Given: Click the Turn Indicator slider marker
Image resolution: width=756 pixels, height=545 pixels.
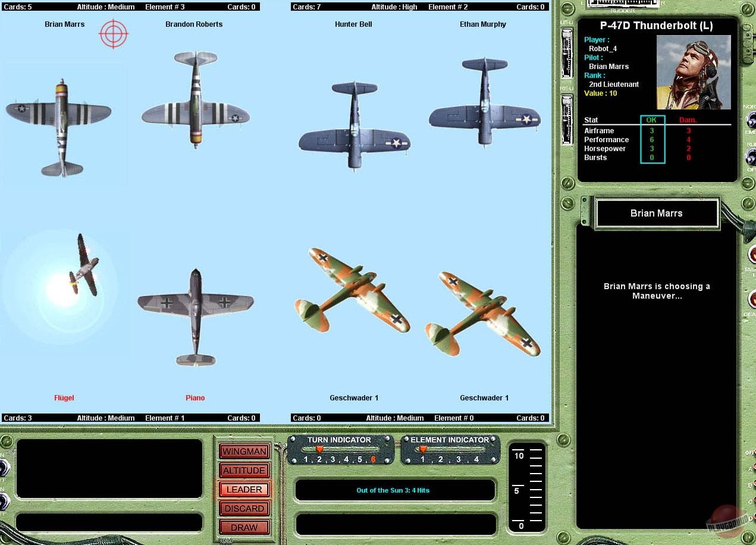Looking at the screenshot, I should click(x=319, y=450).
